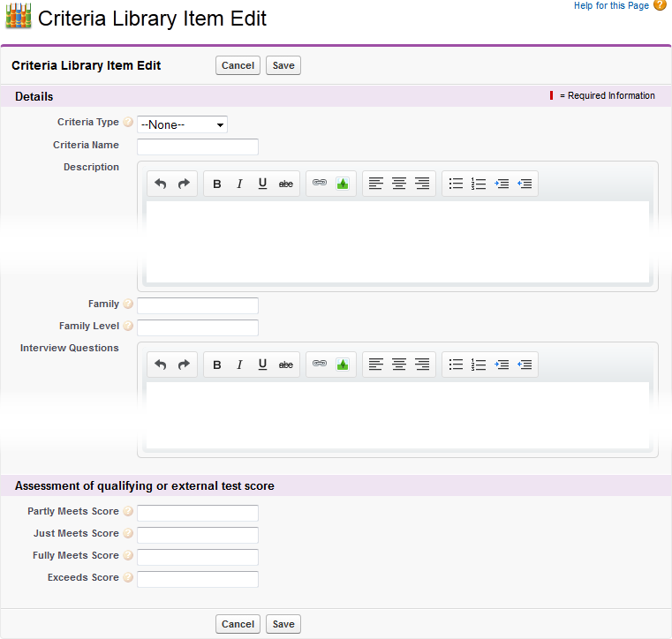Right align text in Interview Questions editor
Screen dimensions: 672x639
tap(422, 365)
